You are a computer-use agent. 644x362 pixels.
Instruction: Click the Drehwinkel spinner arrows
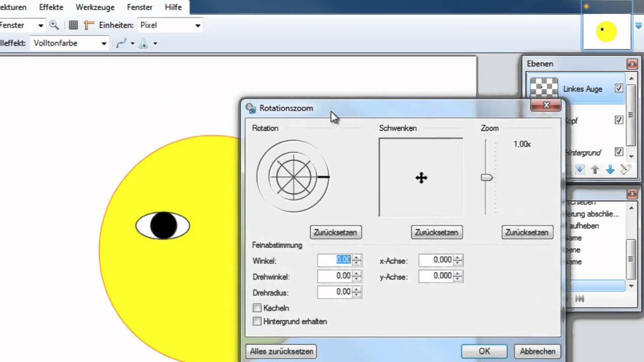tap(357, 276)
